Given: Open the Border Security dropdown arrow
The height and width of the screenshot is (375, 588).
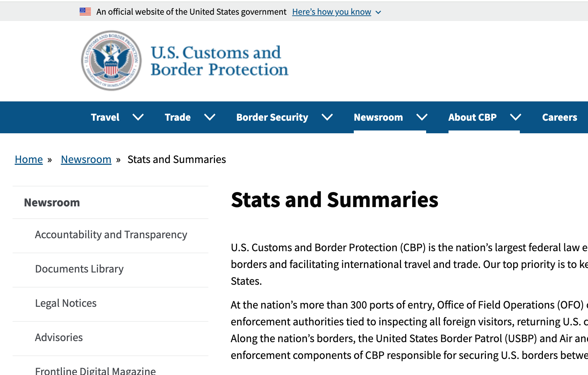Looking at the screenshot, I should (x=327, y=117).
